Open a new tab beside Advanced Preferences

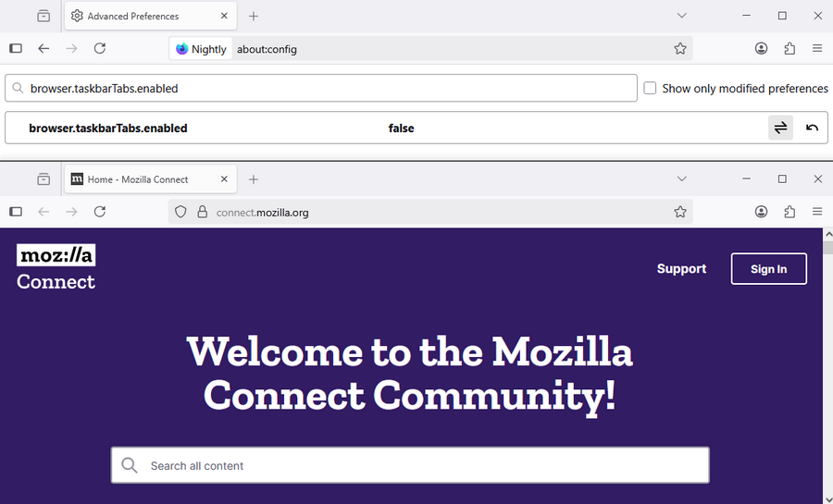tap(254, 16)
